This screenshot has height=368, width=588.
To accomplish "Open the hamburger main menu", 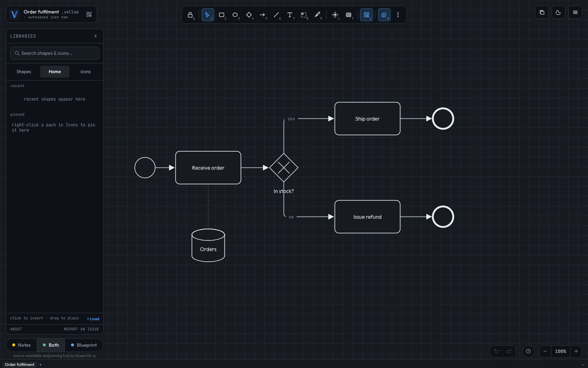I will [x=575, y=12].
